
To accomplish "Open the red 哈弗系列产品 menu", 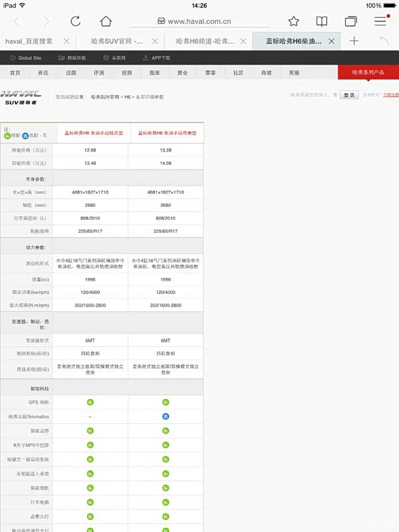I will coord(368,72).
